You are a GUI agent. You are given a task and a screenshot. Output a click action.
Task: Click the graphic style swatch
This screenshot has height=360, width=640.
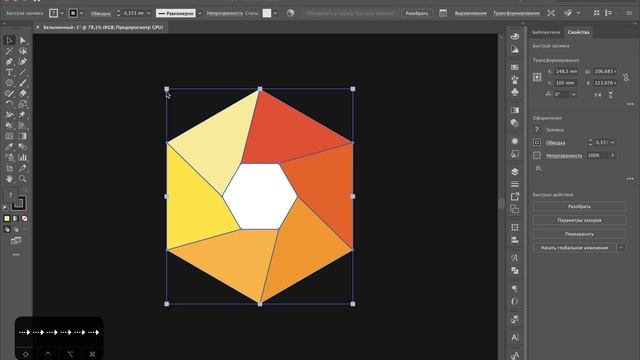267,13
